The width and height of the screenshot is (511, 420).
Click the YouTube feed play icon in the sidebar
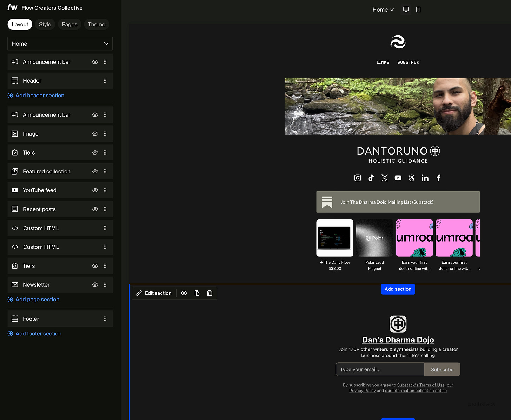15,190
